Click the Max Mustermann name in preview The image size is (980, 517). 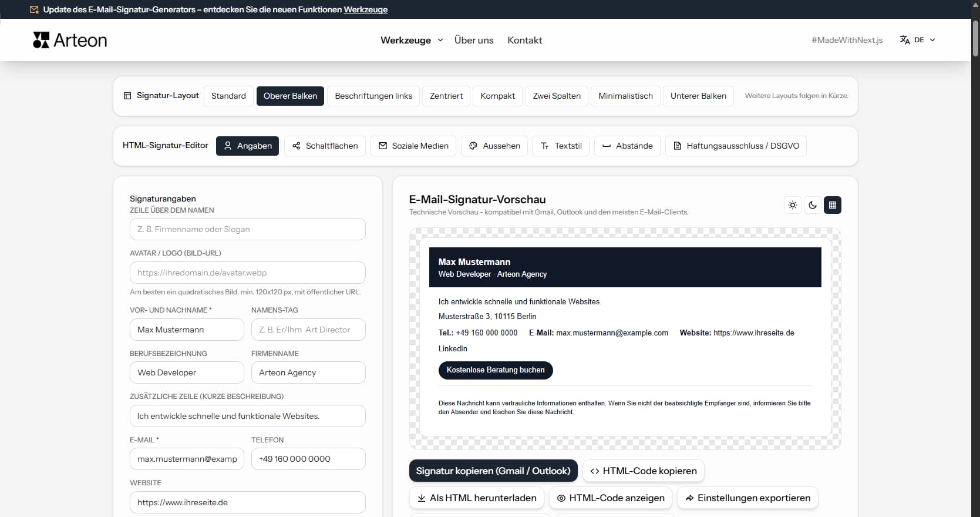click(474, 262)
